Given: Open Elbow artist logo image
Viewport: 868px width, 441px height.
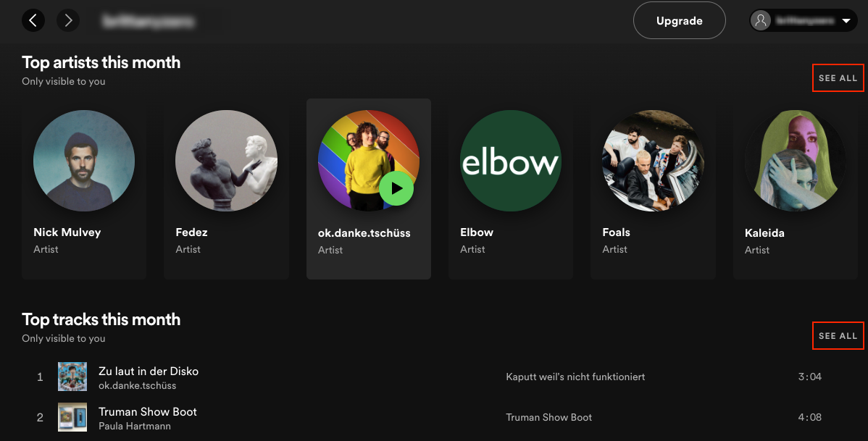Looking at the screenshot, I should point(511,161).
